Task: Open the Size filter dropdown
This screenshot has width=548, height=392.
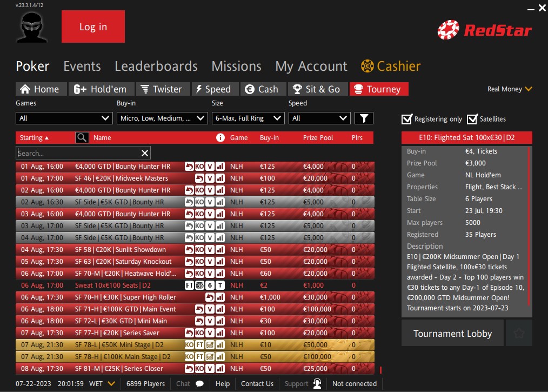Action: pyautogui.click(x=248, y=118)
